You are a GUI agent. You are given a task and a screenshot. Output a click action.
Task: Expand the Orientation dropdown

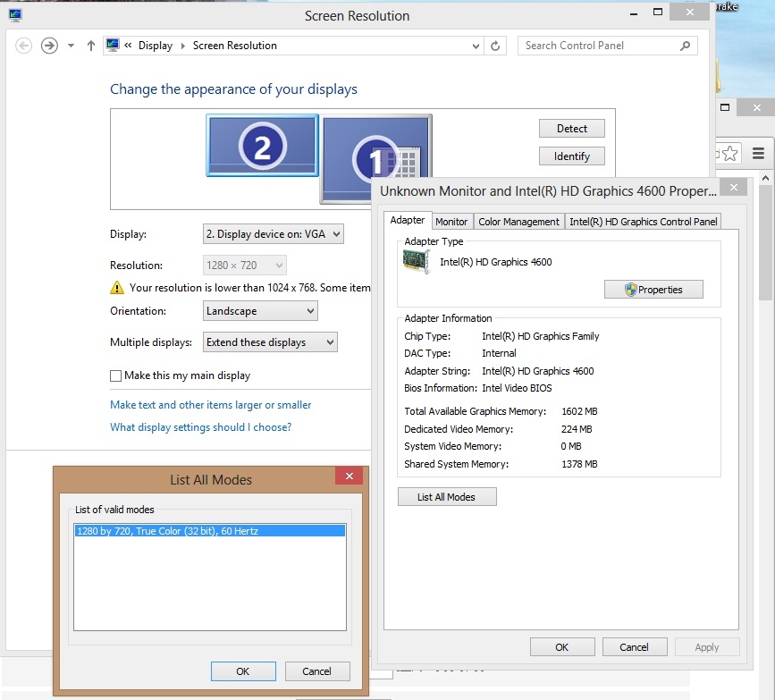(x=260, y=311)
